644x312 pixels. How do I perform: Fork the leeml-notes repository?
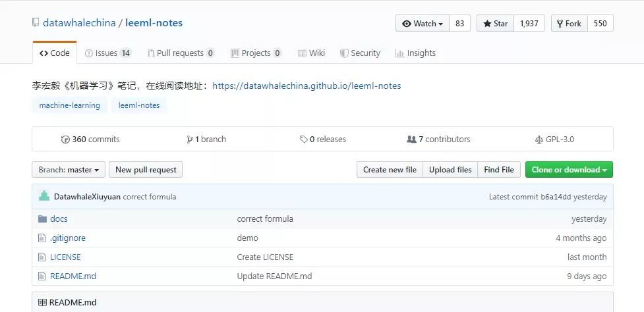pyautogui.click(x=570, y=24)
